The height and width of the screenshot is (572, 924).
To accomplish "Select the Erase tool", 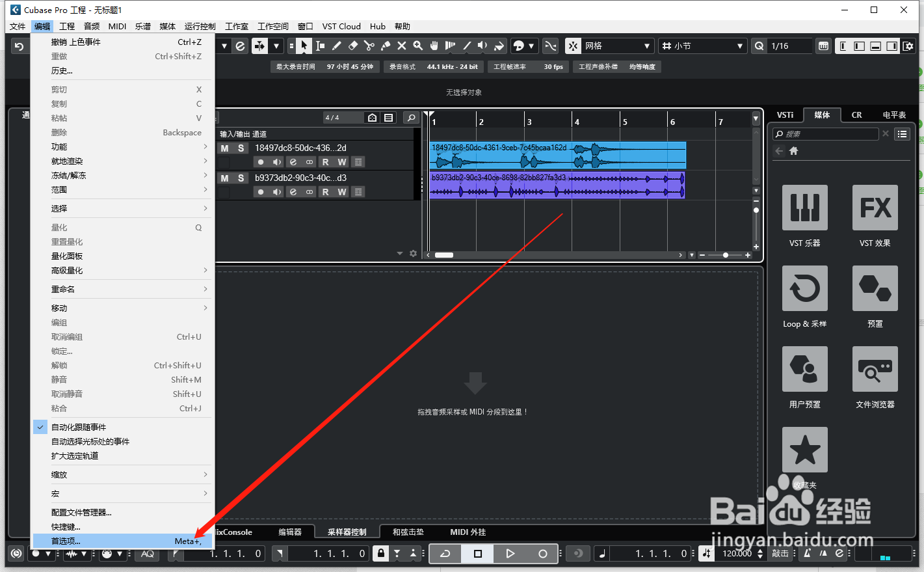I will [352, 46].
